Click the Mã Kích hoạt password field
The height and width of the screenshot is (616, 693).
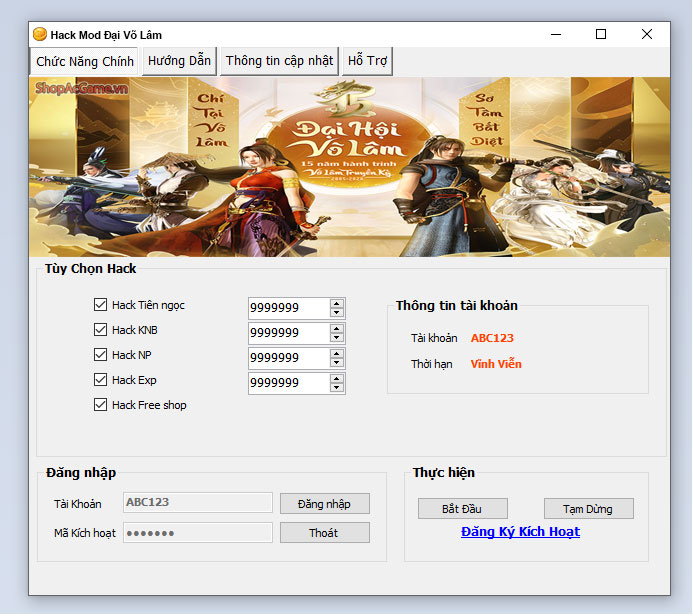click(x=198, y=532)
